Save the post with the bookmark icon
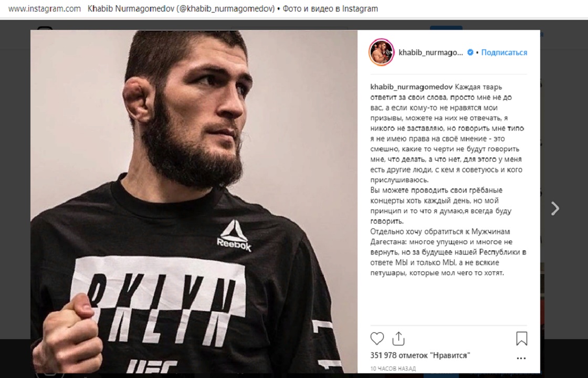The height and width of the screenshot is (378, 588). click(x=522, y=338)
